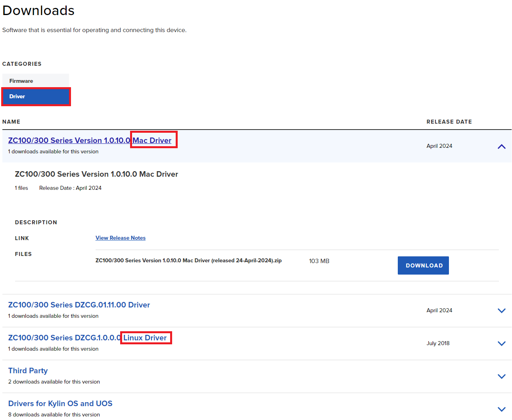
Task: Expand the Linux Driver row arrow
Action: 501,344
